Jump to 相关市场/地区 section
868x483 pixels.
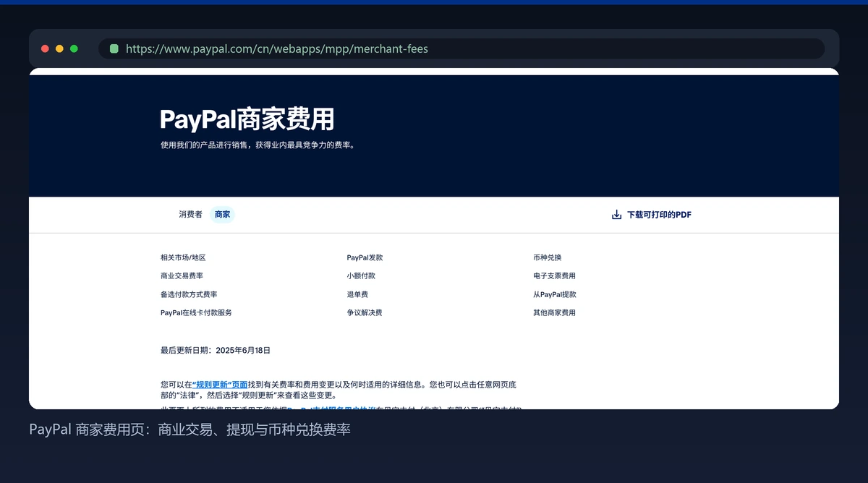[183, 257]
